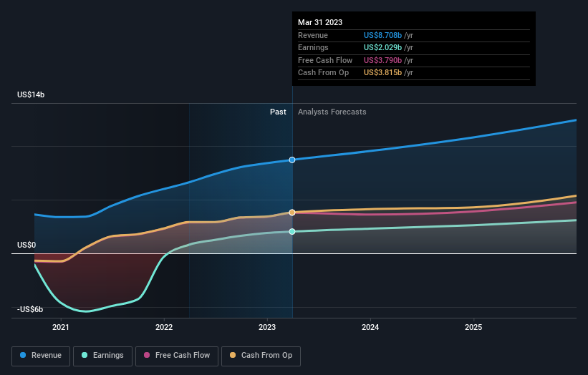Click the US$14b y-axis label
The image size is (588, 375).
click(31, 94)
